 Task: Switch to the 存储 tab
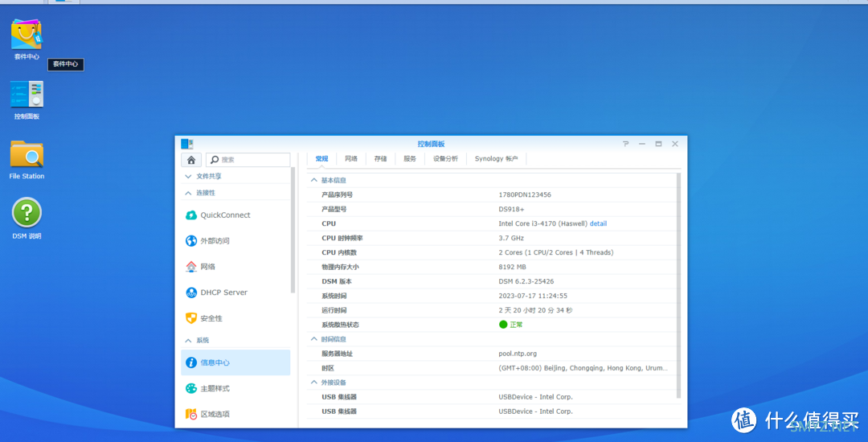click(x=380, y=159)
